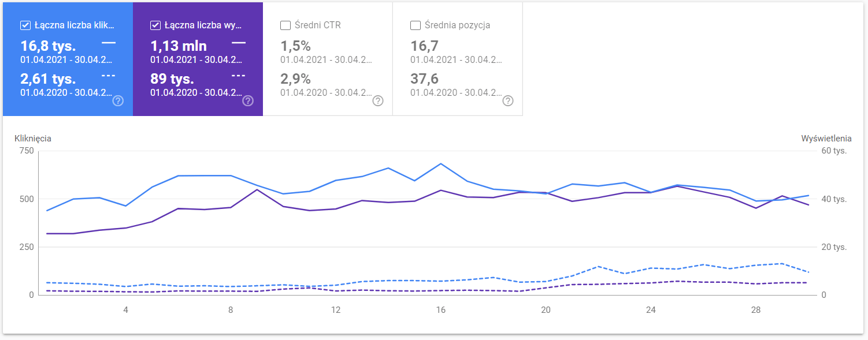Open help icon on impressions card
This screenshot has height=340, width=868.
[248, 101]
